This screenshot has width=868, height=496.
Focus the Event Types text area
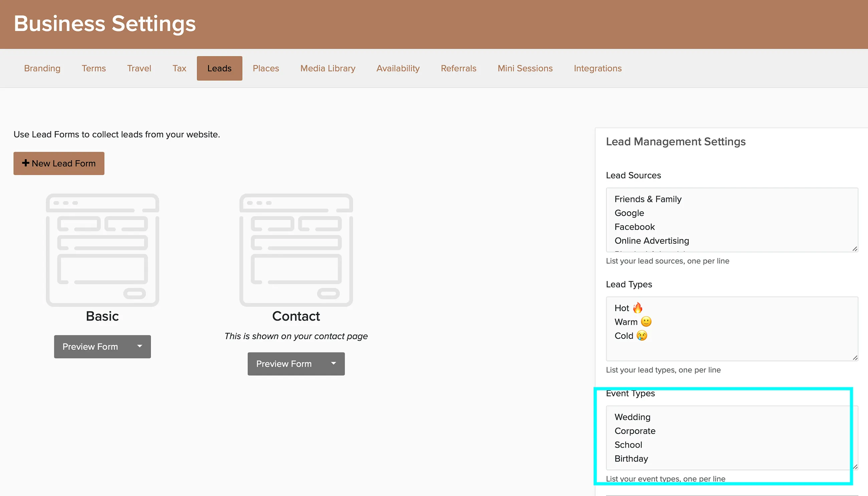tap(732, 438)
